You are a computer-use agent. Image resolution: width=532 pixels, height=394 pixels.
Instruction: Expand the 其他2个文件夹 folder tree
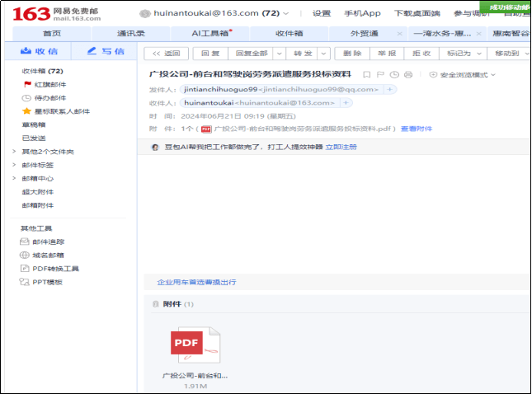point(14,152)
